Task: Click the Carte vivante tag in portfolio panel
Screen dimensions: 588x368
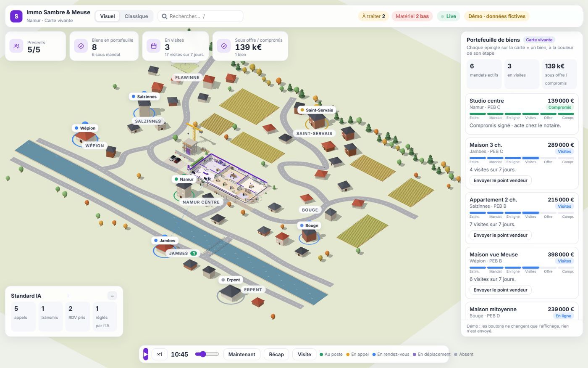Action: click(539, 40)
